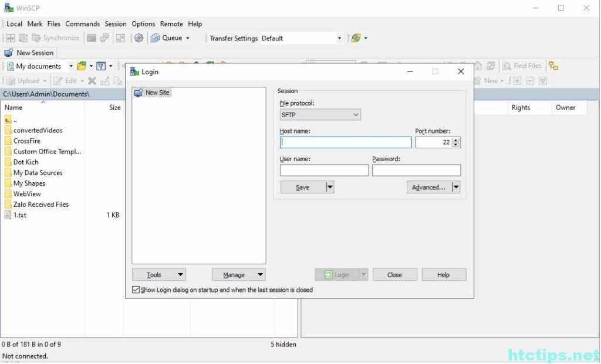The width and height of the screenshot is (601, 364).
Task: Click the Delete X icon in local toolbar
Action: click(x=92, y=81)
